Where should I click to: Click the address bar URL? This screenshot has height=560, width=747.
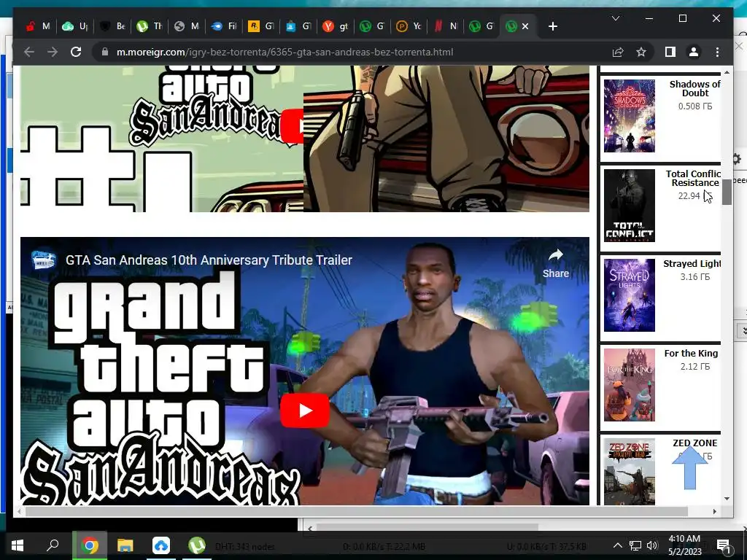coord(285,52)
